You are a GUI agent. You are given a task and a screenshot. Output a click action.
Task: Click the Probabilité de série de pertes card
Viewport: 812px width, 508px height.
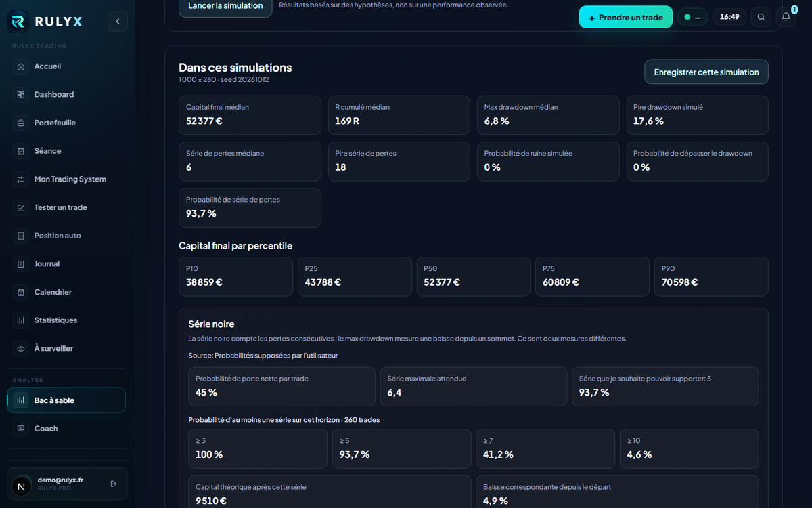coord(250,207)
